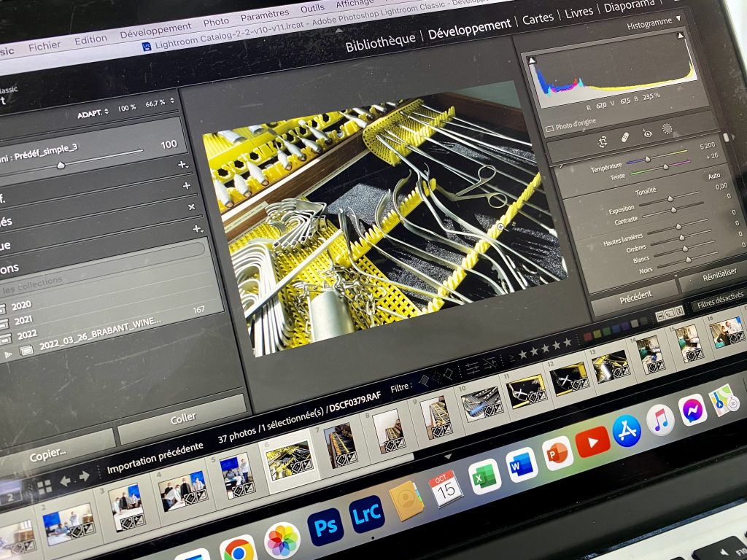Apply Auto tone adjustment
747x560 pixels.
(713, 176)
